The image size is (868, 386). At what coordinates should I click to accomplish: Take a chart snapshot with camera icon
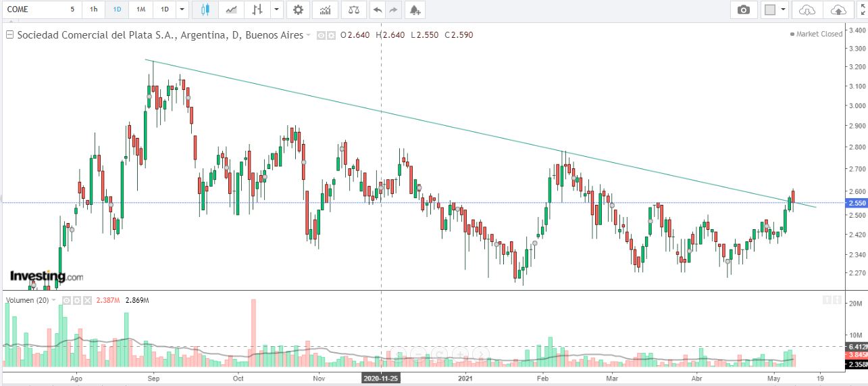pos(744,9)
